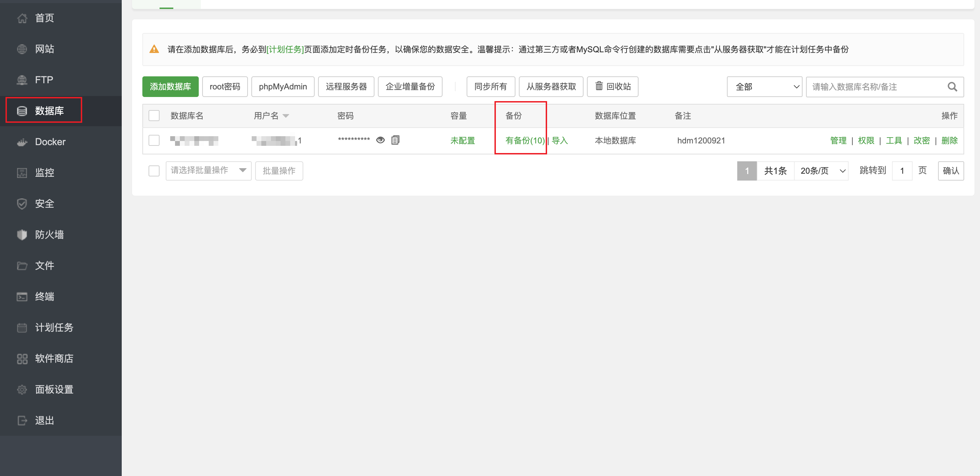Click the folder icon beside 文件
The width and height of the screenshot is (980, 476).
point(22,266)
